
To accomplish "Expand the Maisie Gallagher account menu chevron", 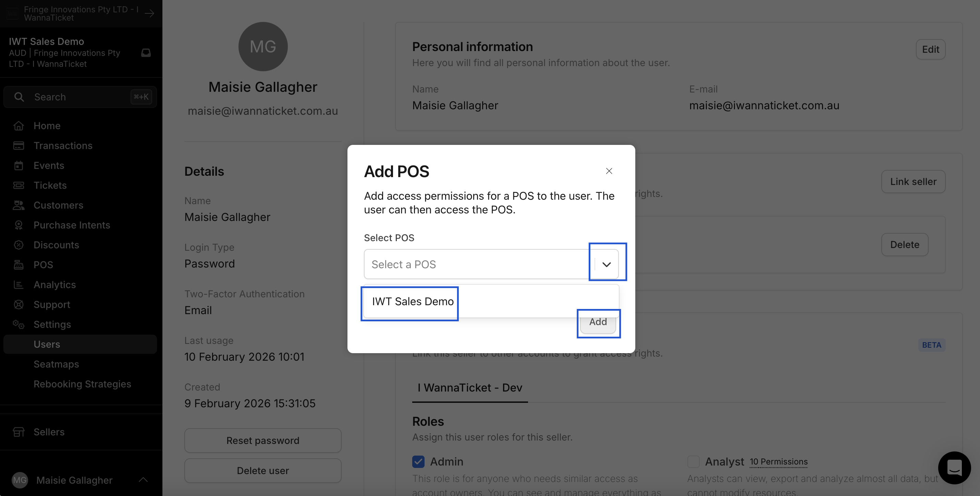I will 143,480.
